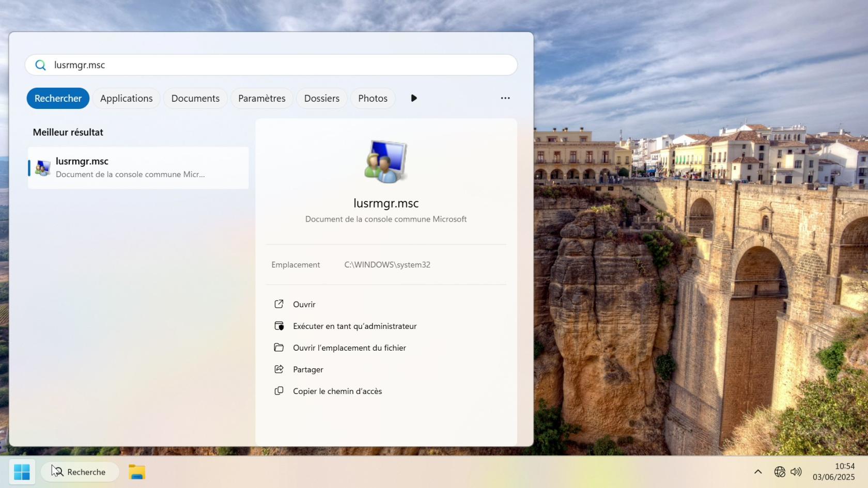Click Document de la console commune Microsoft subtitle

click(x=386, y=219)
